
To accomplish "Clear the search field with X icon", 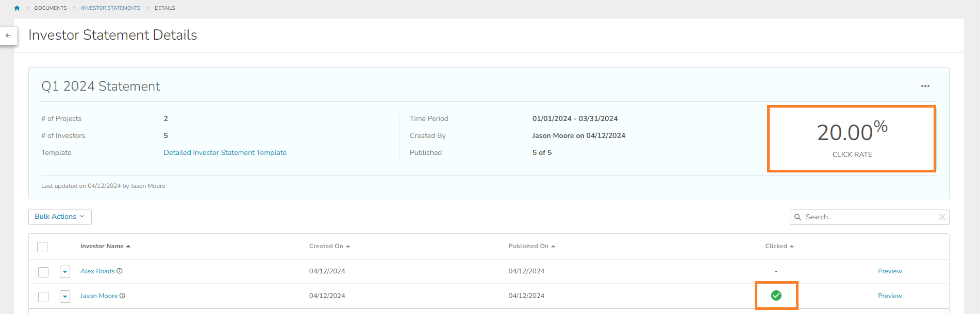I will pyautogui.click(x=942, y=217).
